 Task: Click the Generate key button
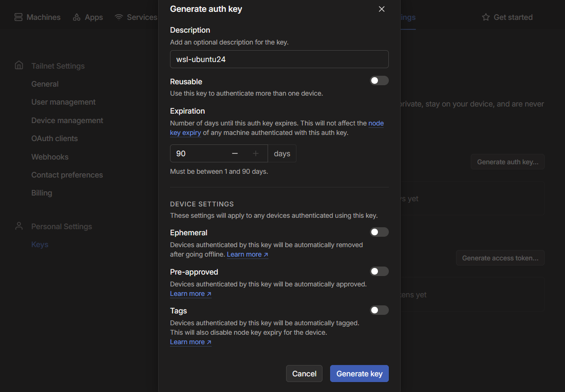(359, 374)
